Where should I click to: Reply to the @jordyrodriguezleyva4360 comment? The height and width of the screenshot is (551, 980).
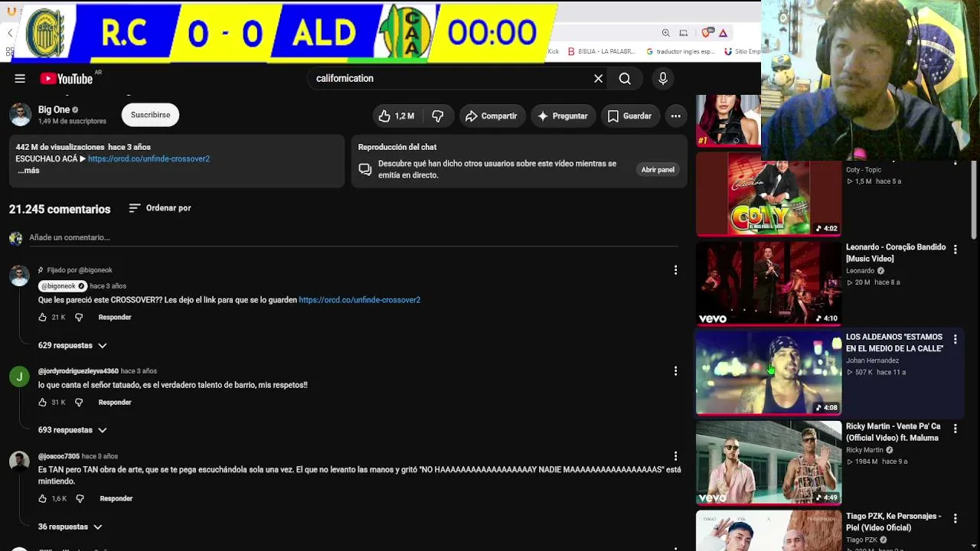pyautogui.click(x=115, y=402)
